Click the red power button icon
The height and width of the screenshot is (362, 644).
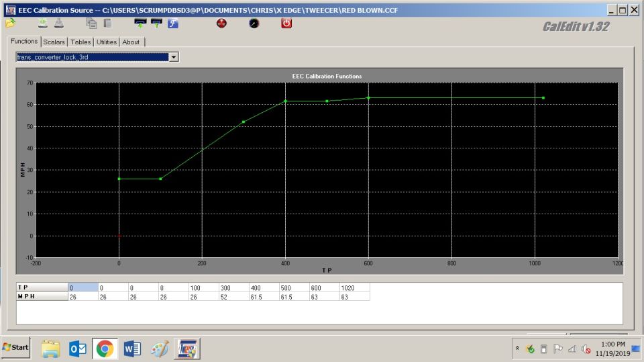tap(286, 23)
